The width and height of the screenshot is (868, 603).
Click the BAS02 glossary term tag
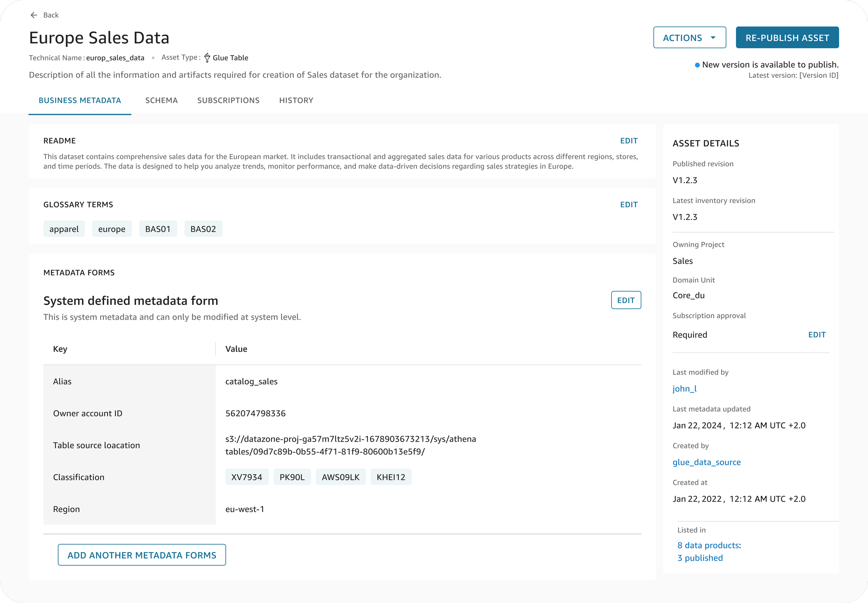203,229
